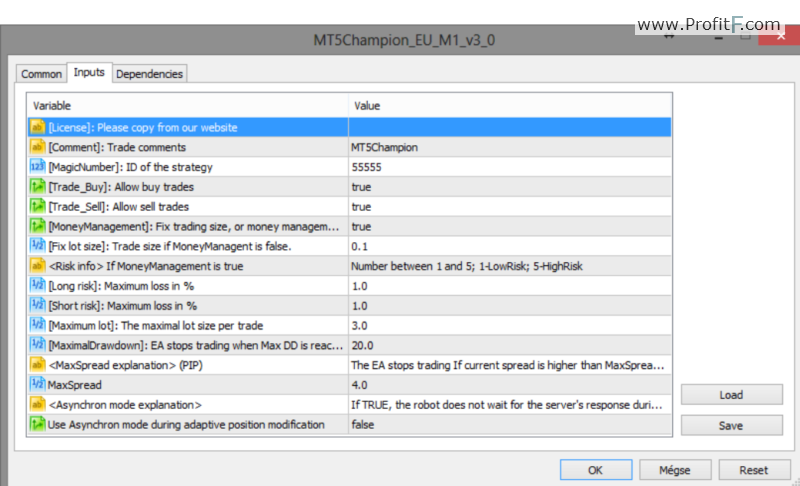
Task: Select "<Asynchron mode explanation>" variable
Action: (125, 405)
